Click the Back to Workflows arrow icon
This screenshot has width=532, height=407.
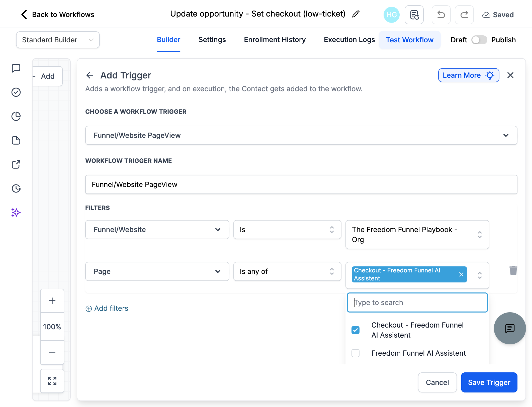click(24, 15)
